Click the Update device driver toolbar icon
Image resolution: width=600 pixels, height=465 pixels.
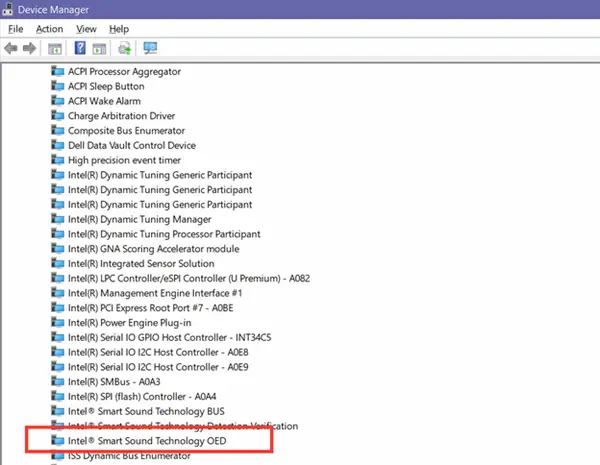[124, 48]
